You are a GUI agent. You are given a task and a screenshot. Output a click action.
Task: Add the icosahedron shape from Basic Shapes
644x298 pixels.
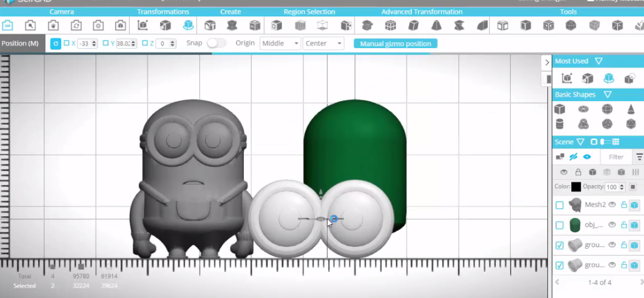(631, 124)
